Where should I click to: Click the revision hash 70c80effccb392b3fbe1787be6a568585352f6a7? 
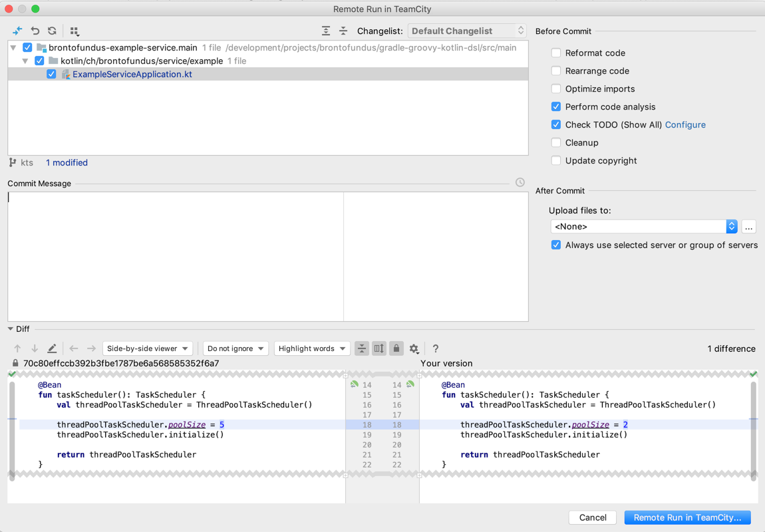[x=121, y=363]
